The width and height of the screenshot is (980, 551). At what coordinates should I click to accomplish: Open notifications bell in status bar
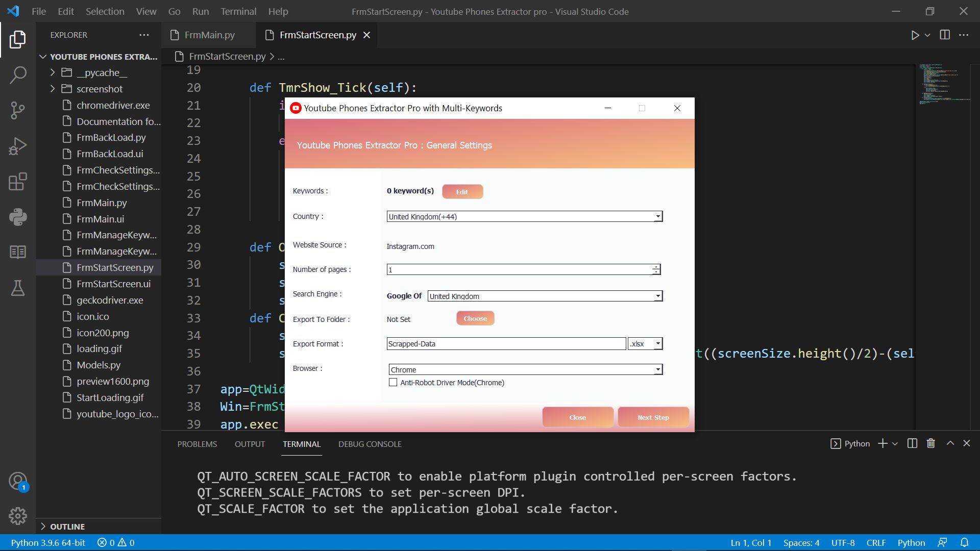[964, 542]
